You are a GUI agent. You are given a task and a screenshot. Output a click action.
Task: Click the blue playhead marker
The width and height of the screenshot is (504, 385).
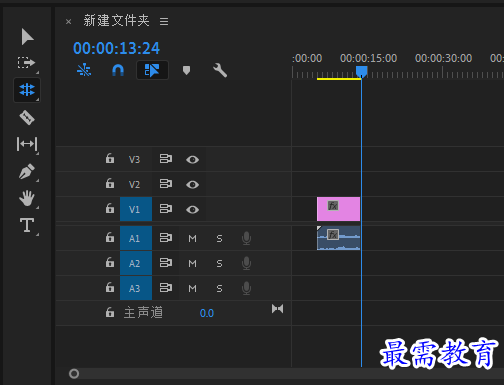point(361,71)
